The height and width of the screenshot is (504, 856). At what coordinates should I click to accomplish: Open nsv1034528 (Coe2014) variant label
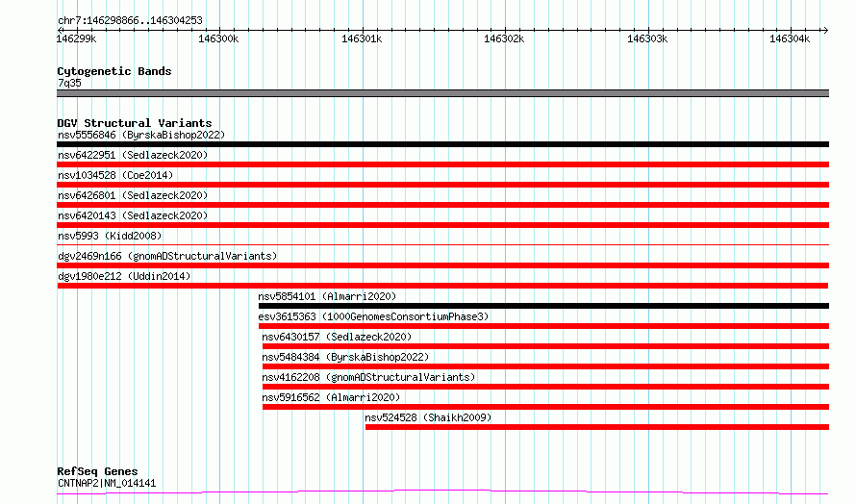tap(115, 175)
